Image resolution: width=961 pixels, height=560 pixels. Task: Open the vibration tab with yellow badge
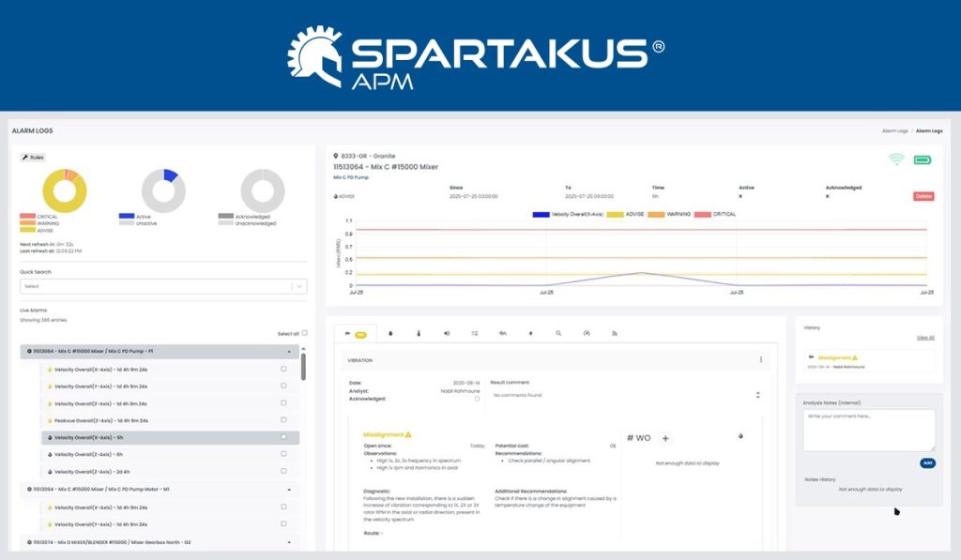pos(356,334)
